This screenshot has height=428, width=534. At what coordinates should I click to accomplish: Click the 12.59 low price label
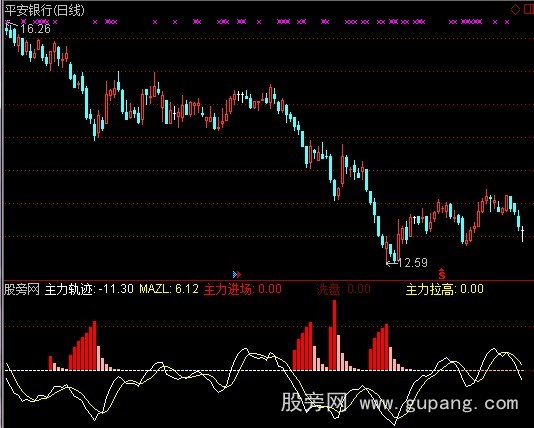(x=412, y=263)
